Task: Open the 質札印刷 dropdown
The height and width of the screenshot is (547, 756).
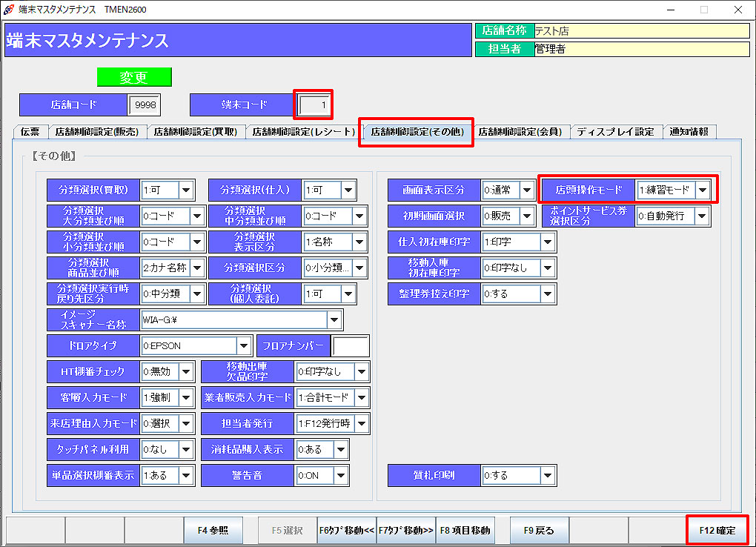Action: [x=548, y=475]
